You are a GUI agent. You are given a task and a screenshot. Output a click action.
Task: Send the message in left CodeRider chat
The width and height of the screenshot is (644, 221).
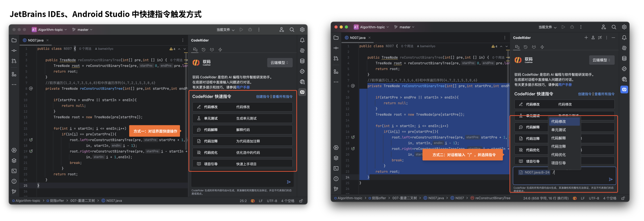289,182
